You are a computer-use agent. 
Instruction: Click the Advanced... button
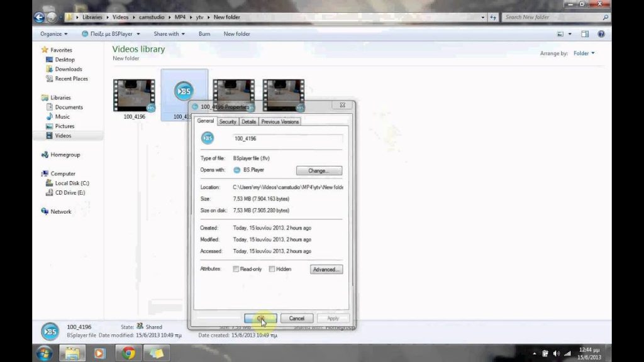tap(326, 270)
